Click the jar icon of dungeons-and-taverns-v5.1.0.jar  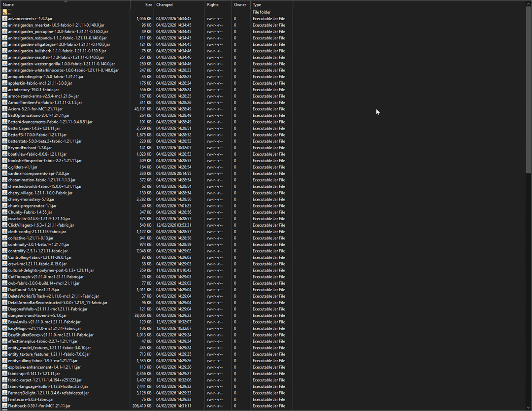5,315
